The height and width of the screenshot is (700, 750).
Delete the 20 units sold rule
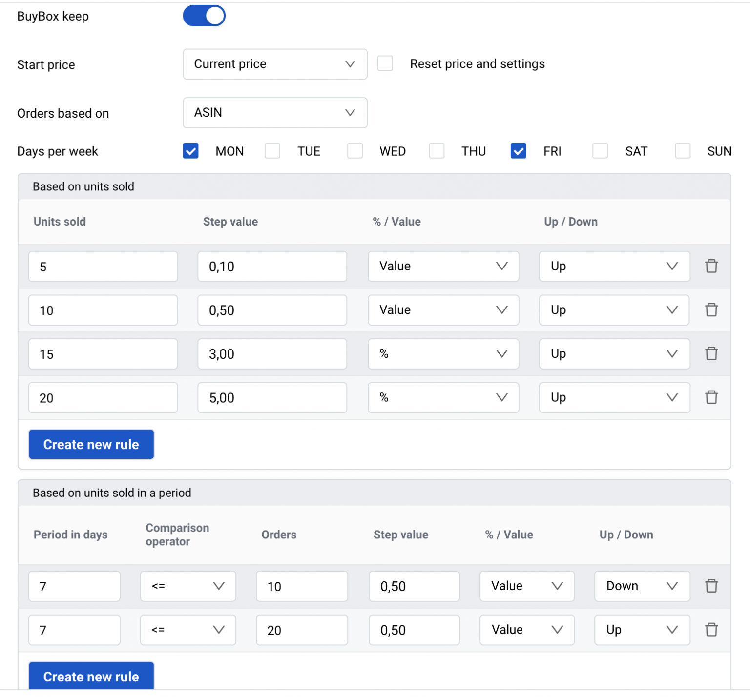(711, 397)
